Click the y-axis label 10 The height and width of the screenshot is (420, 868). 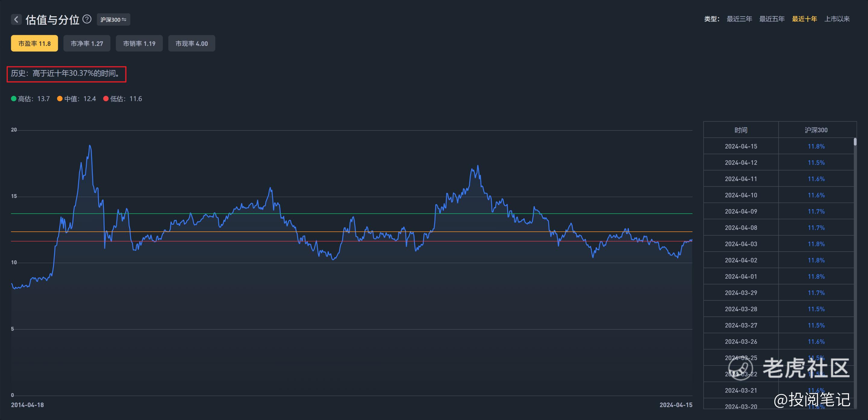coord(14,262)
